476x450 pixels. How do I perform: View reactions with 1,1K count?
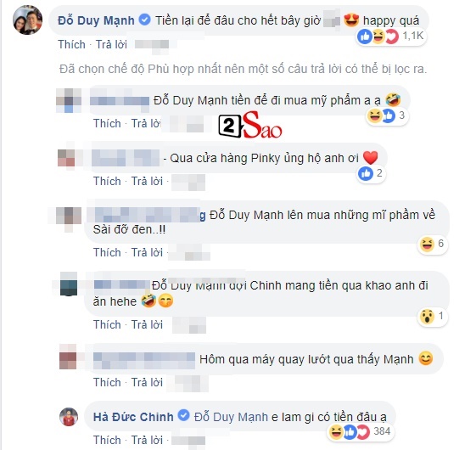[x=391, y=37]
